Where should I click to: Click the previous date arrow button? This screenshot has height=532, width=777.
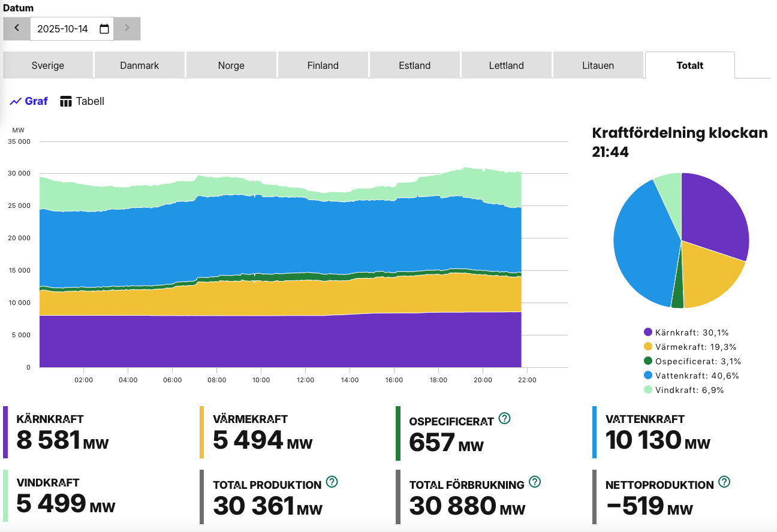pyautogui.click(x=17, y=28)
